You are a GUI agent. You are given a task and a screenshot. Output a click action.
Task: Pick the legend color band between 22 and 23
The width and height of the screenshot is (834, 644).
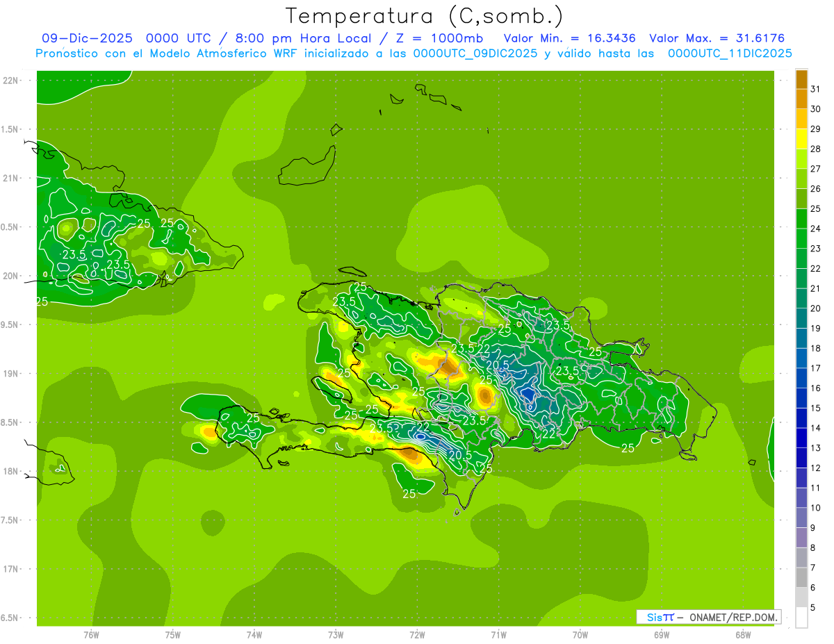point(801,258)
